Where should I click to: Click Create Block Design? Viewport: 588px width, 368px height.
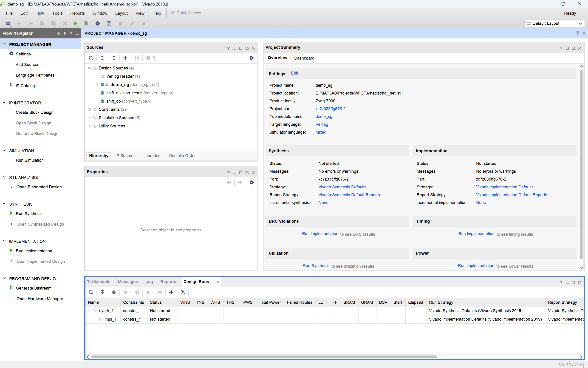tap(34, 112)
